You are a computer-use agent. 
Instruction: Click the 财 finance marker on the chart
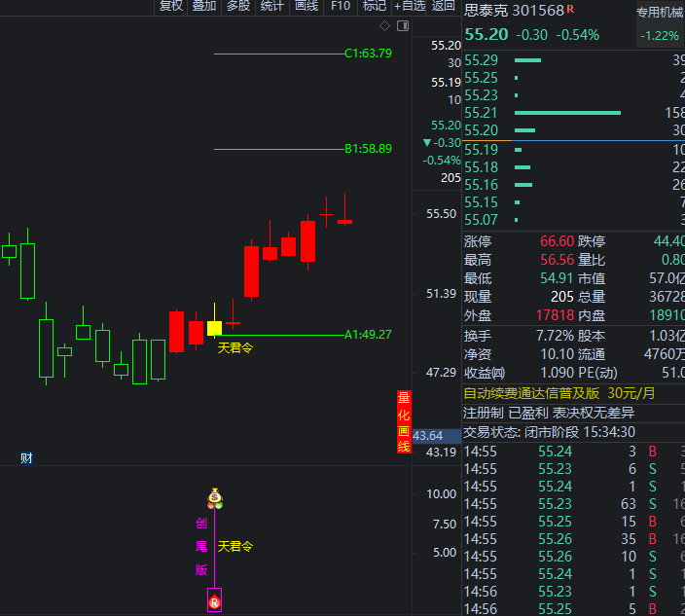click(26, 457)
